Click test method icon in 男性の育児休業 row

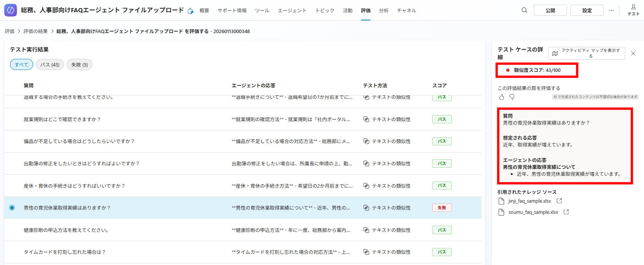coord(366,208)
